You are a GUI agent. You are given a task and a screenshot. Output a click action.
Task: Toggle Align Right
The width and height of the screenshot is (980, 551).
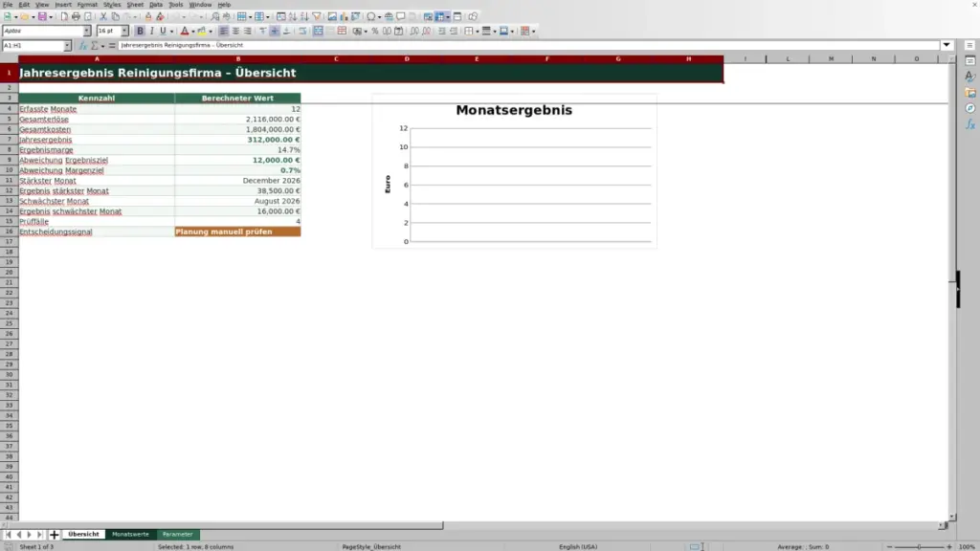[x=248, y=31]
